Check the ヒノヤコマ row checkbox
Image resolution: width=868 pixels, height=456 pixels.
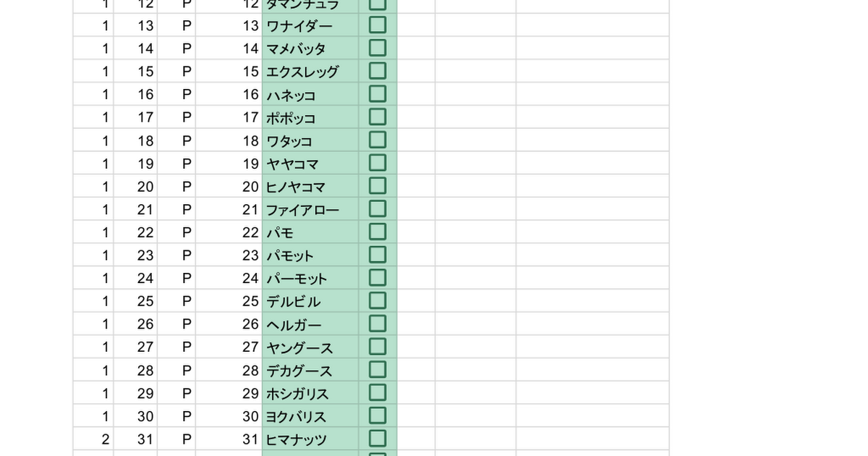pyautogui.click(x=378, y=186)
